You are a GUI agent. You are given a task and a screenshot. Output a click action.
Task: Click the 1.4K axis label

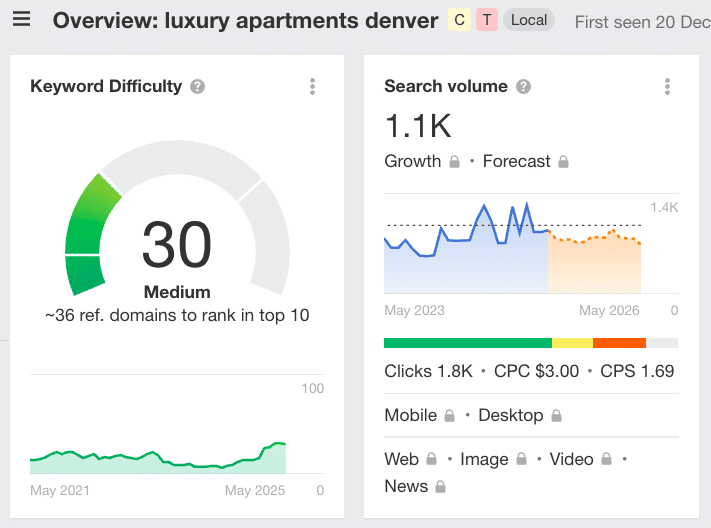click(x=664, y=207)
